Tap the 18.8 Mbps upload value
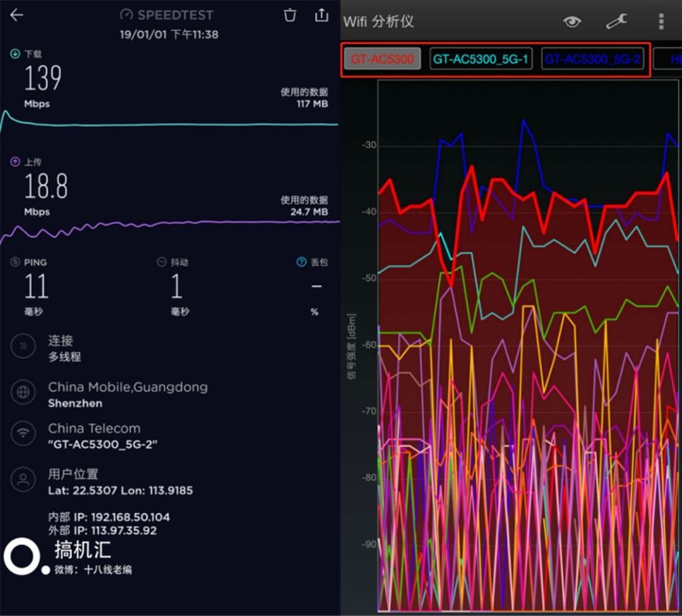 [x=46, y=186]
